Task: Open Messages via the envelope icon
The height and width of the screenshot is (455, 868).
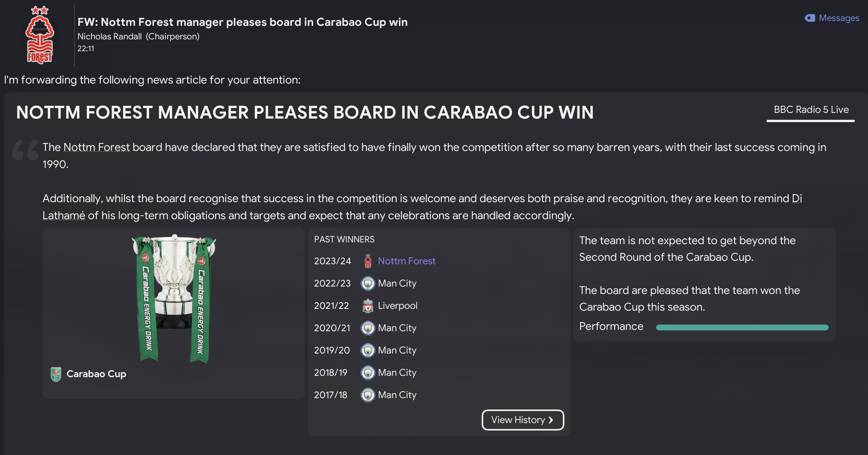Action: 810,18
